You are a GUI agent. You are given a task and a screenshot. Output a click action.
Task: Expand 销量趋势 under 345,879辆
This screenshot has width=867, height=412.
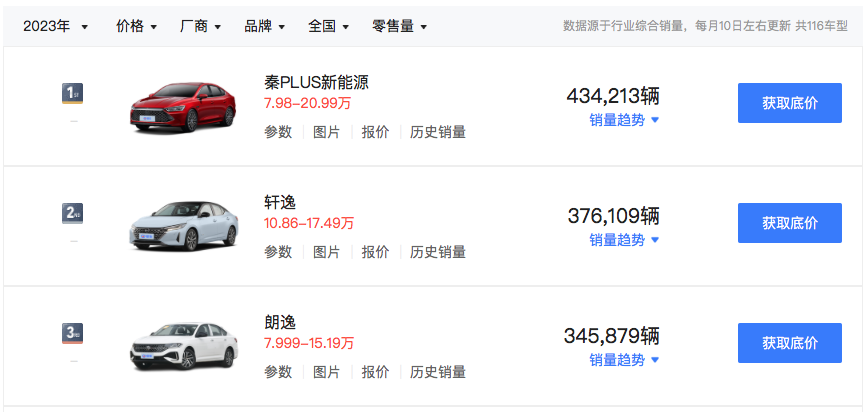click(624, 360)
